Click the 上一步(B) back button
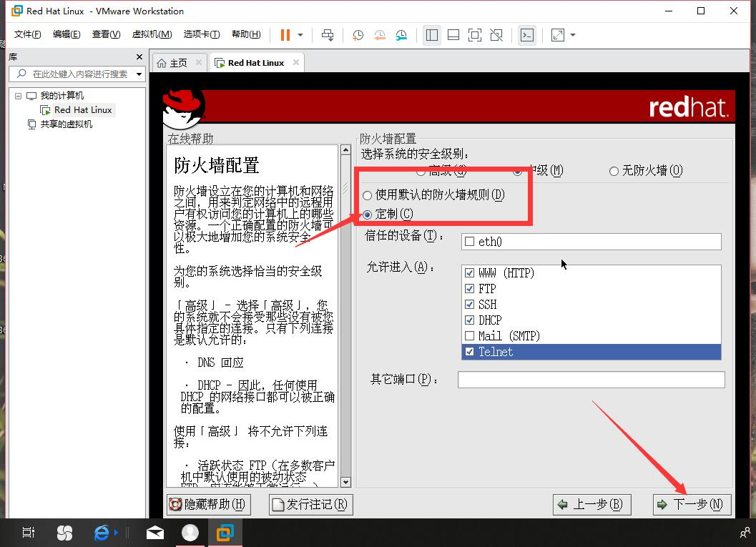This screenshot has height=547, width=756. 591,505
